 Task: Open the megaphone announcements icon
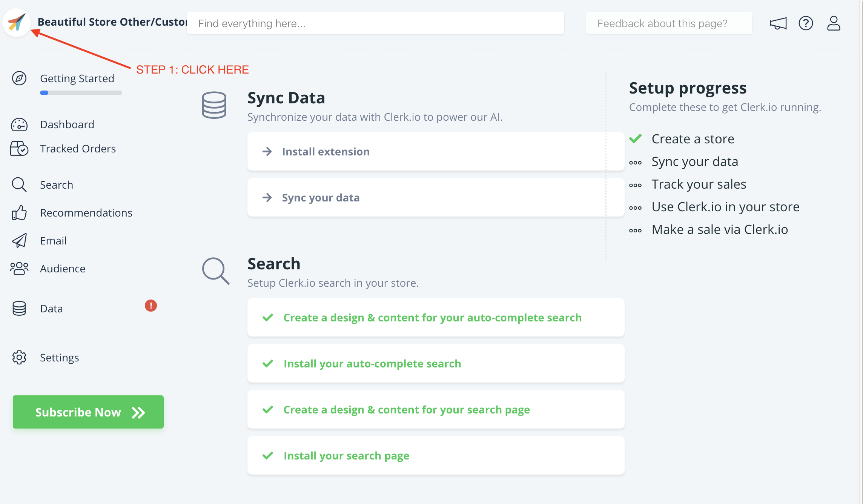pyautogui.click(x=778, y=23)
